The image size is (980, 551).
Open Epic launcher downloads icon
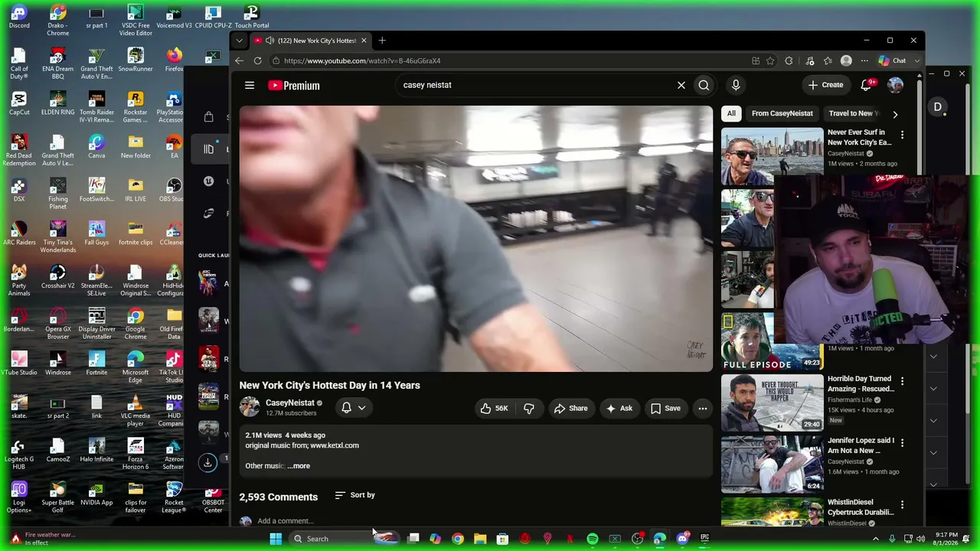click(207, 462)
